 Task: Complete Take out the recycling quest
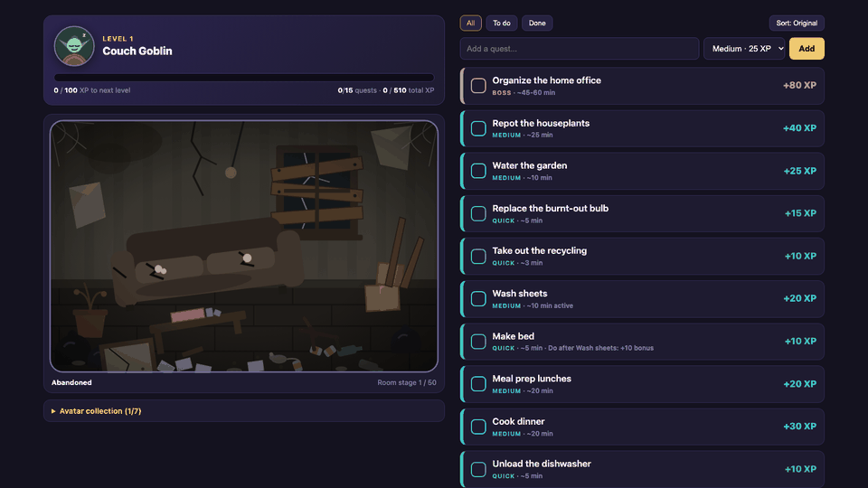[478, 256]
